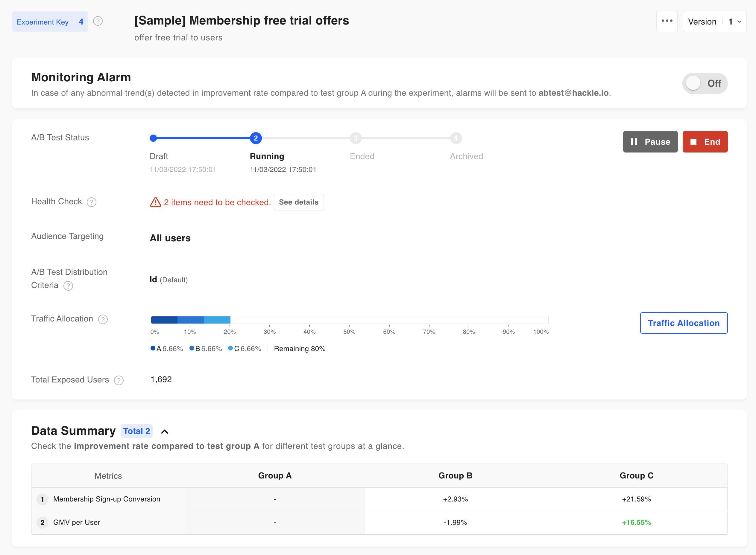This screenshot has width=756, height=555.
Task: Click the Running step marker
Action: [x=256, y=138]
